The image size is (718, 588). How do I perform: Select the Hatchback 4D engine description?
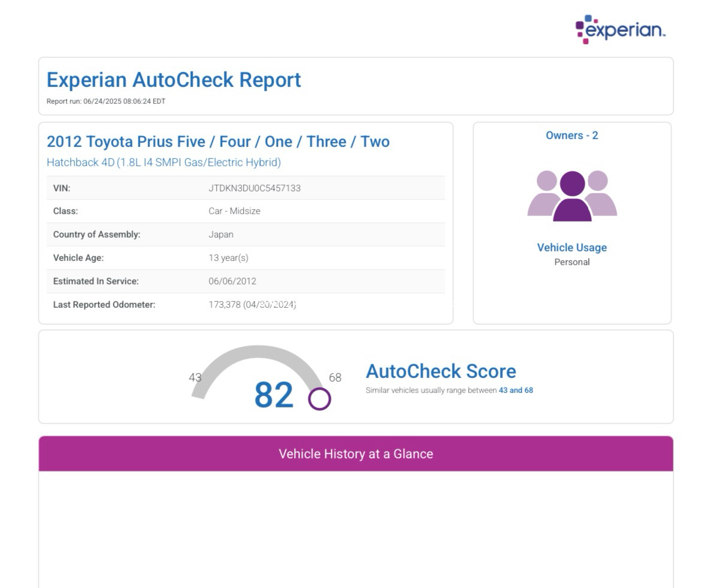coord(163,163)
